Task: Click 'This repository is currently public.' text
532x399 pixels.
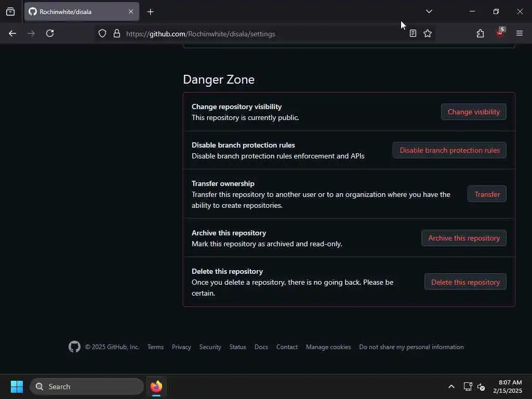Action: 245,118
